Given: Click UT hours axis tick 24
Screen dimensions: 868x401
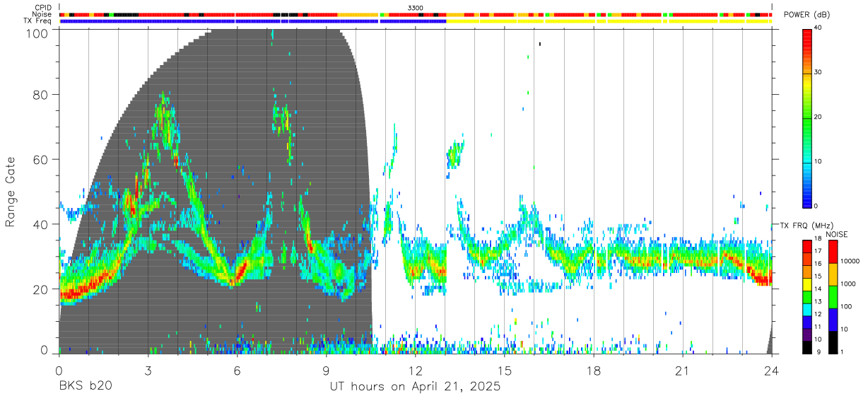Looking at the screenshot, I should point(772,371).
